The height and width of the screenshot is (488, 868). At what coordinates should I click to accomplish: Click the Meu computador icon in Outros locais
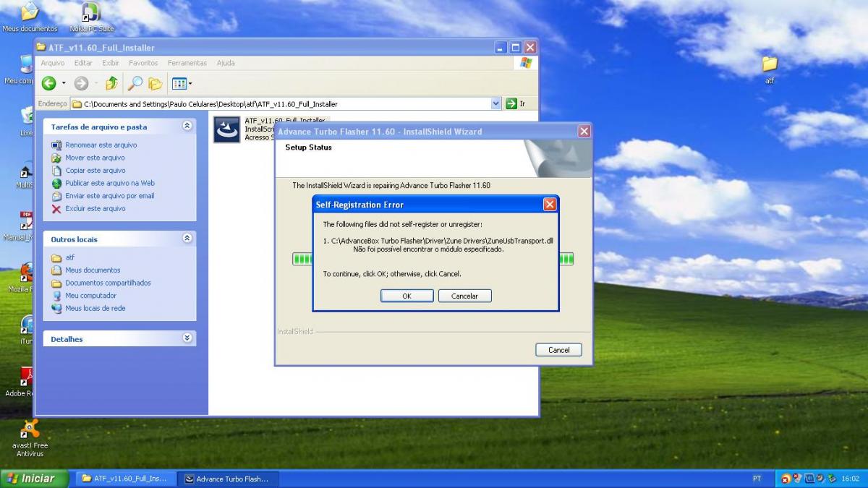pyautogui.click(x=56, y=296)
